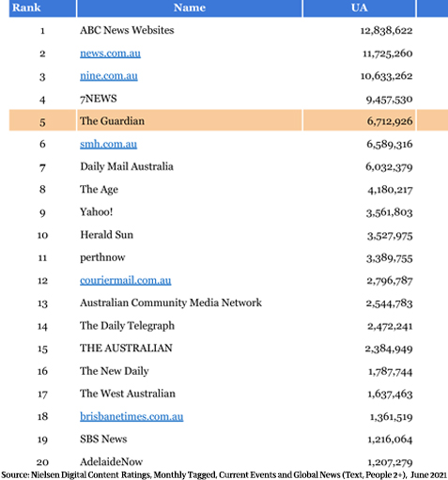Select the 7NEWS name cell
448x480 pixels.
point(99,99)
